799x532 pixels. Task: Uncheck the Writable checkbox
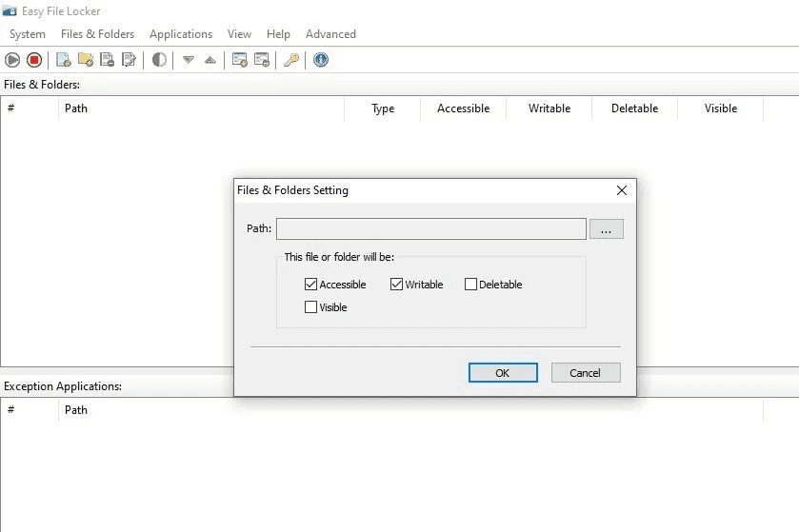pyautogui.click(x=396, y=285)
